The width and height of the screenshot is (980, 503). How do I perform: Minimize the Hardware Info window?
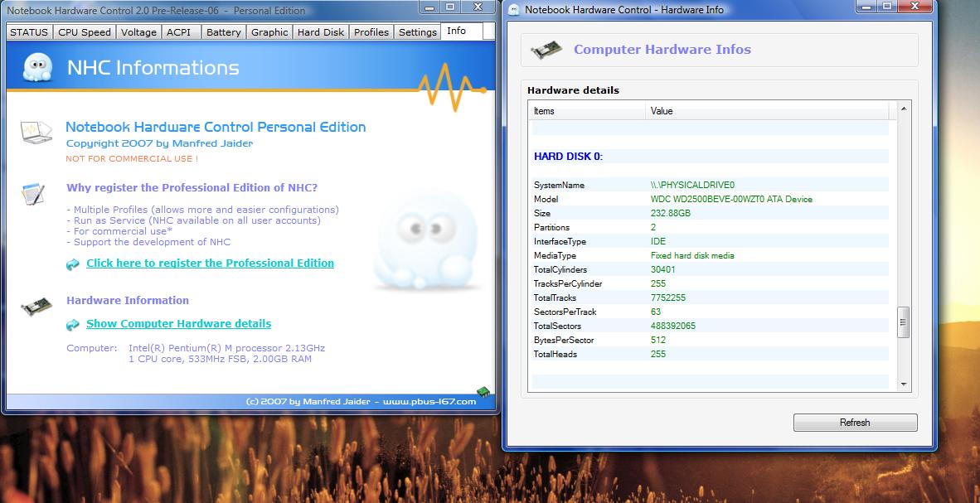867,7
